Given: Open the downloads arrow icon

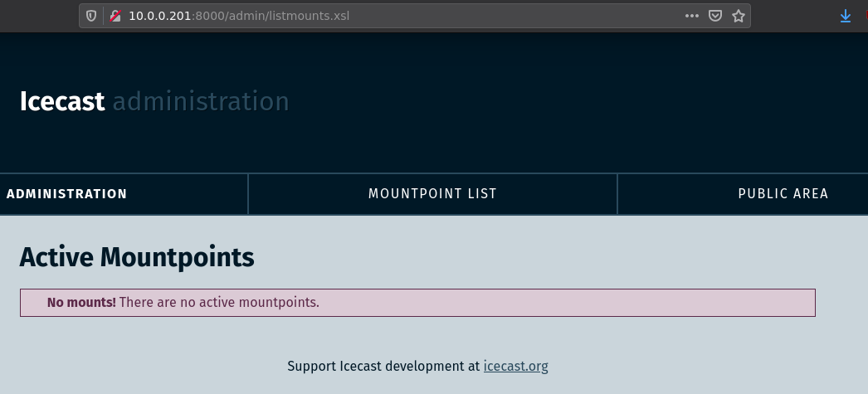Looking at the screenshot, I should pos(846,16).
